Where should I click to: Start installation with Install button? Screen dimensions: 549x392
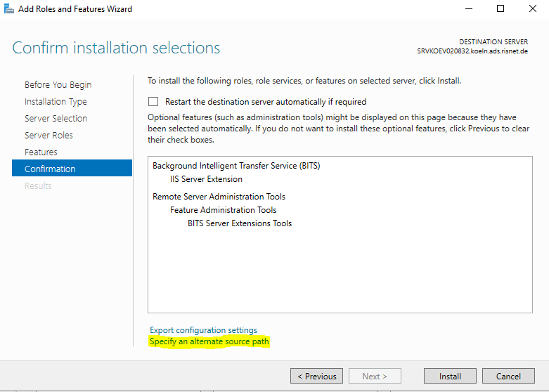pyautogui.click(x=450, y=377)
